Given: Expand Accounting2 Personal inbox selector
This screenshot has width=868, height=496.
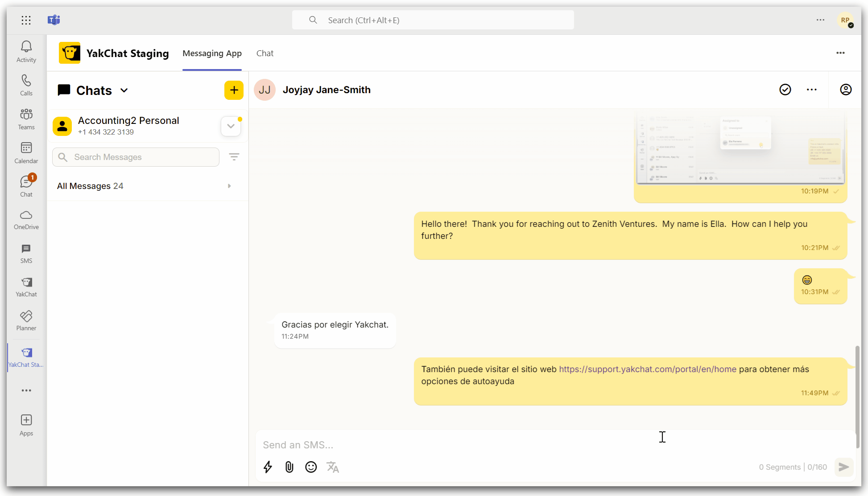Looking at the screenshot, I should (231, 126).
